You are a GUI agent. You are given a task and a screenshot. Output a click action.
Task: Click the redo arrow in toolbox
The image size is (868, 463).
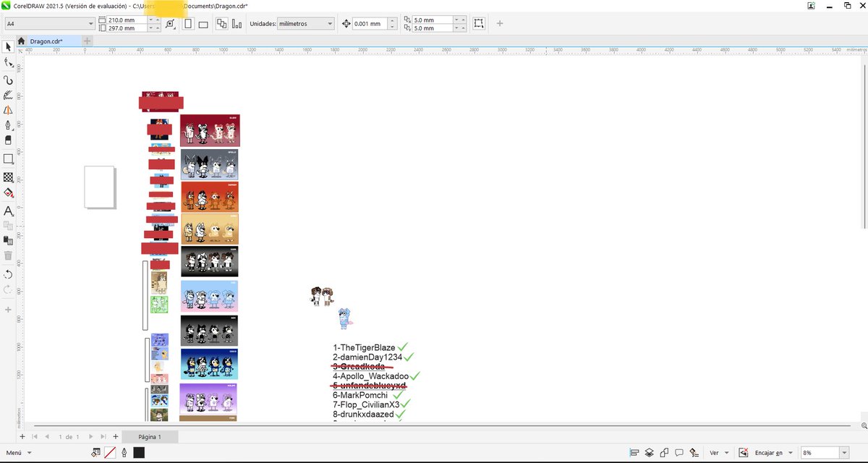point(8,289)
